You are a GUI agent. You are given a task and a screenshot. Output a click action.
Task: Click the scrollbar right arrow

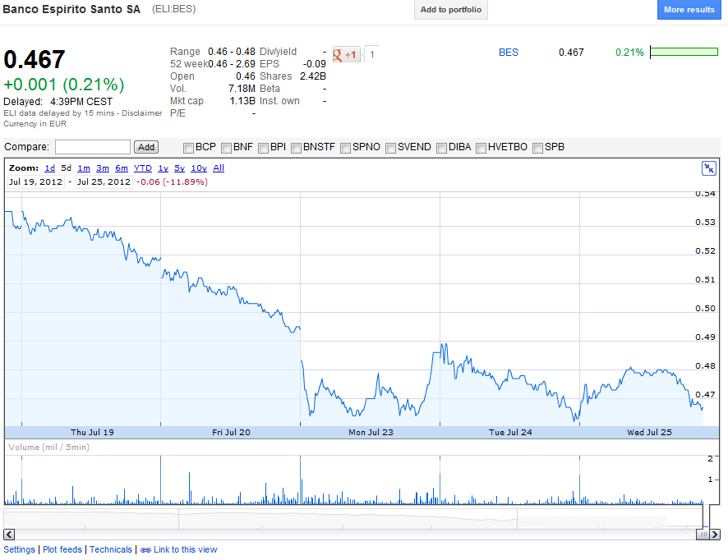click(715, 534)
